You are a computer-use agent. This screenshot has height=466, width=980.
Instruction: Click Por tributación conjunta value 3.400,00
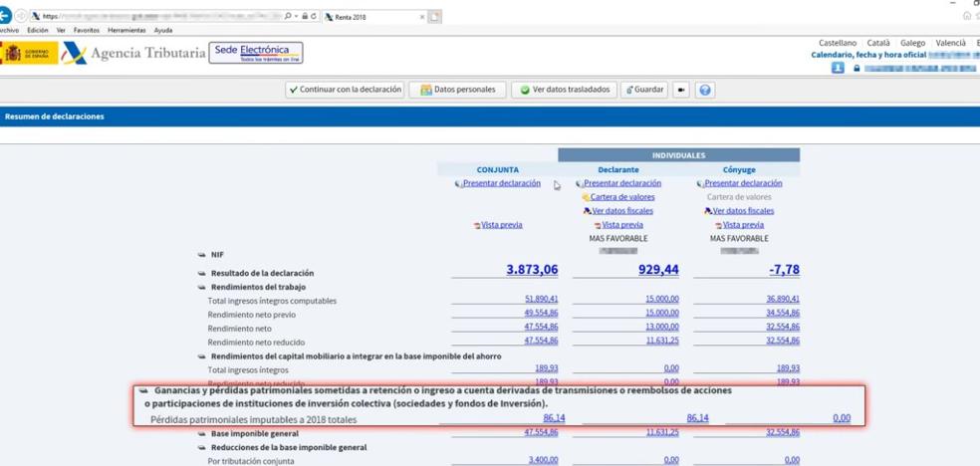click(x=543, y=460)
